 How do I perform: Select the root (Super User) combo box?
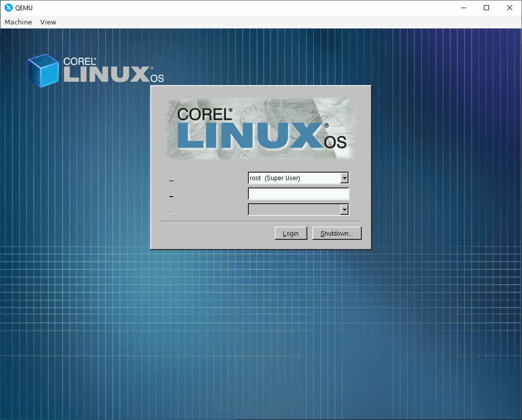coord(298,178)
